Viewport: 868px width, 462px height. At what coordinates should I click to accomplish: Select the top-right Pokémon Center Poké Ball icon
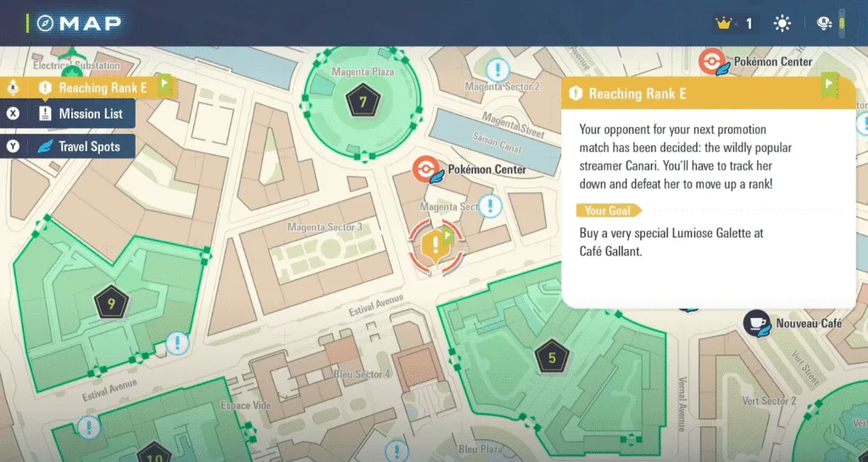click(711, 61)
